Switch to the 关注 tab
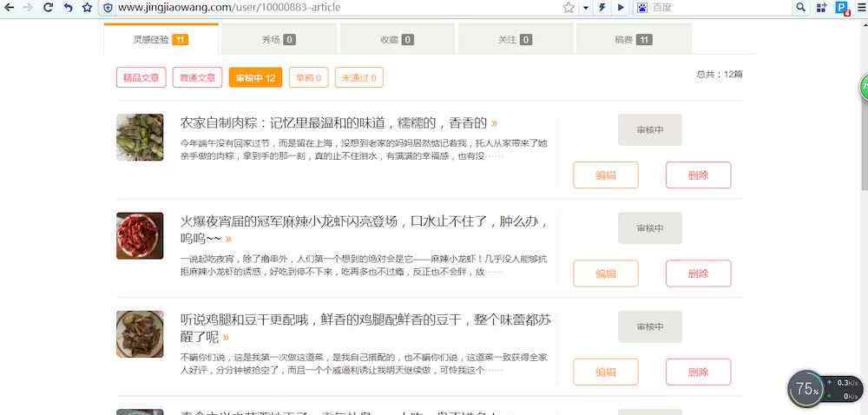Viewport: 868px width, 415px height. pyautogui.click(x=515, y=39)
